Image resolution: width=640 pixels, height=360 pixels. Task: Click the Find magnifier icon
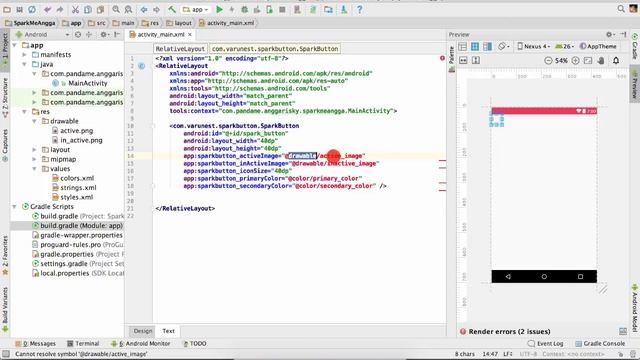click(116, 9)
